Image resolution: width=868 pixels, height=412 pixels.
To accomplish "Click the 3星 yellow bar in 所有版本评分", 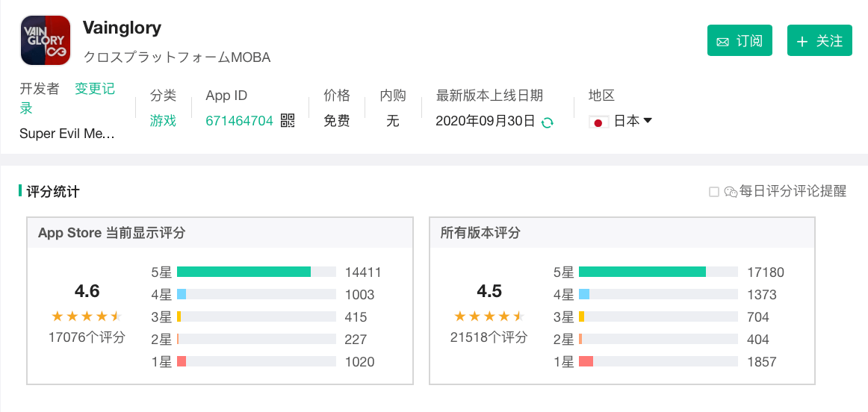I will pos(582,317).
